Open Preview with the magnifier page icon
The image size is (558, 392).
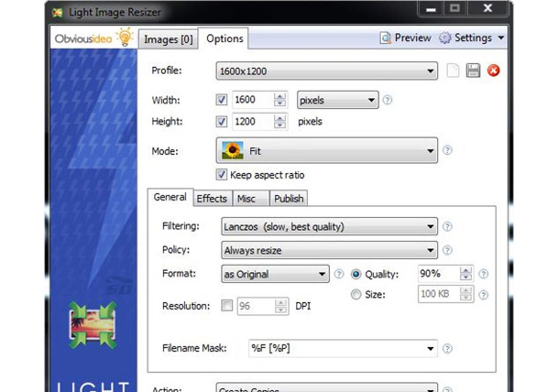pyautogui.click(x=385, y=38)
